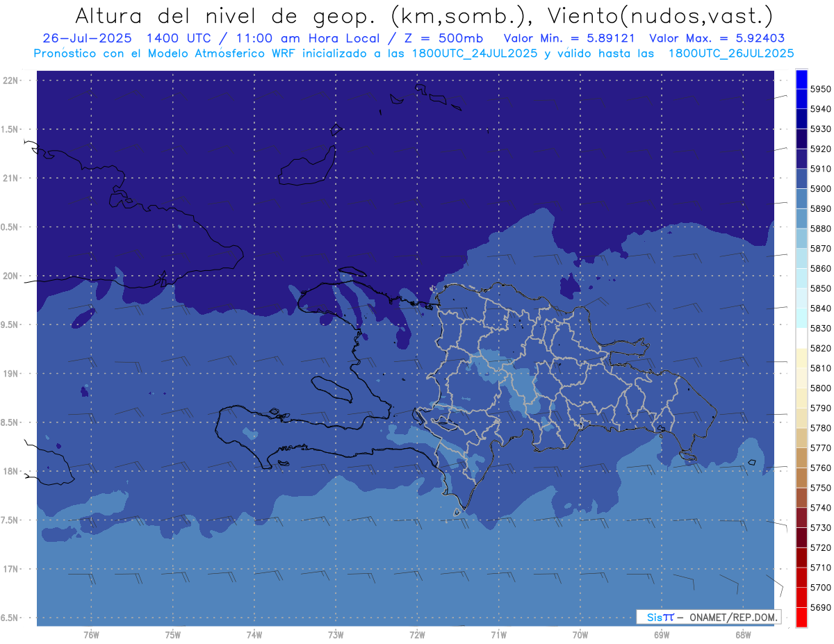The height and width of the screenshot is (644, 834).
Task: Click the '71W' longitude label
Action: pos(498,636)
